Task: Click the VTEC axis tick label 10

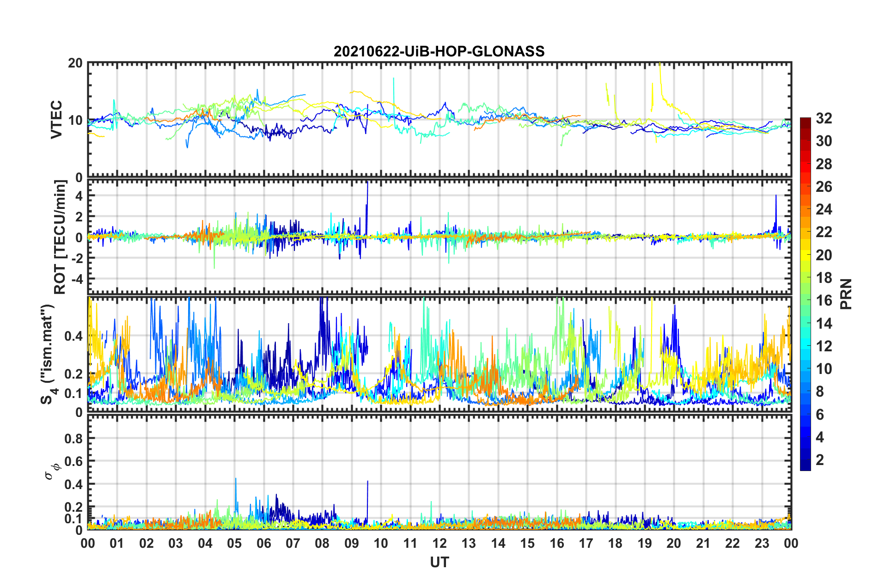Action: (x=75, y=120)
